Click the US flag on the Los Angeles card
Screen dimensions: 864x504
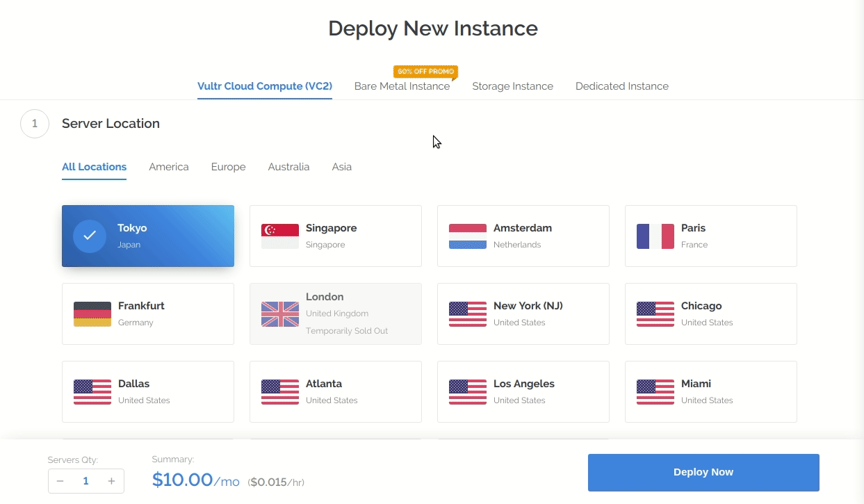pyautogui.click(x=468, y=392)
